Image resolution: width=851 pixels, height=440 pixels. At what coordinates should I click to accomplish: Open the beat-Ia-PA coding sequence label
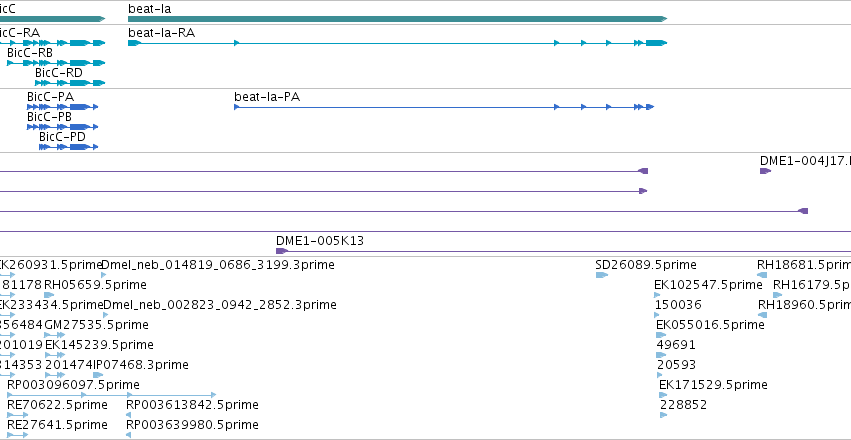267,97
